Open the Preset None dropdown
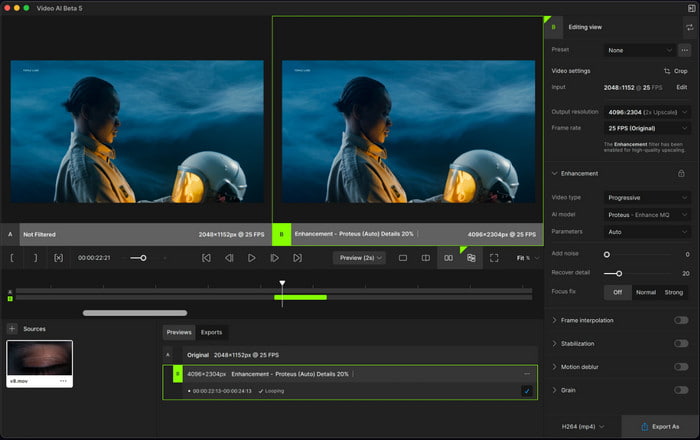This screenshot has height=440, width=700. (x=640, y=50)
